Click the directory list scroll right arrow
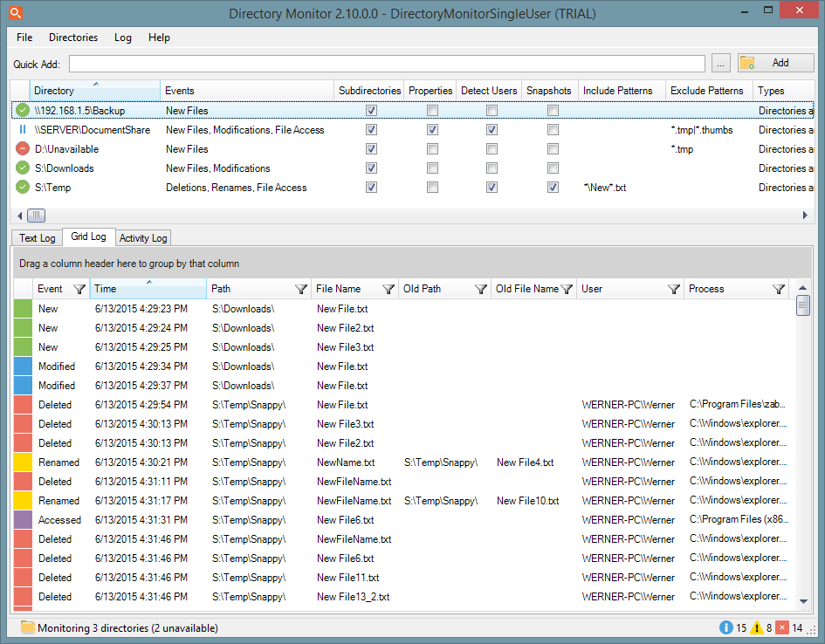 coord(805,215)
